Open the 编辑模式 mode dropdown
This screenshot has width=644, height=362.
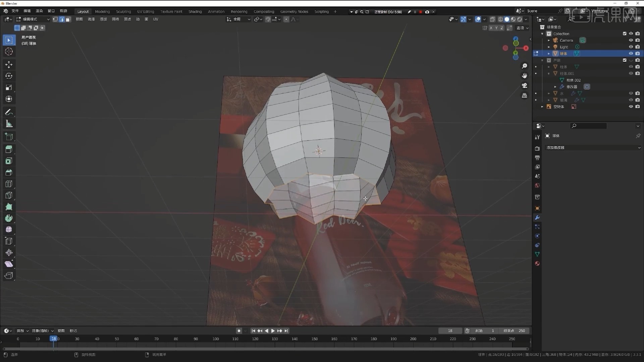click(x=33, y=19)
